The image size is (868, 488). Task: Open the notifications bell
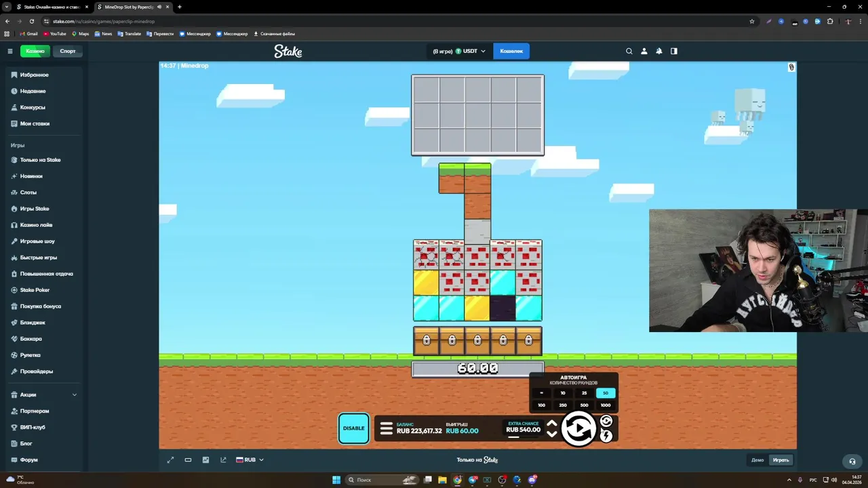click(659, 51)
